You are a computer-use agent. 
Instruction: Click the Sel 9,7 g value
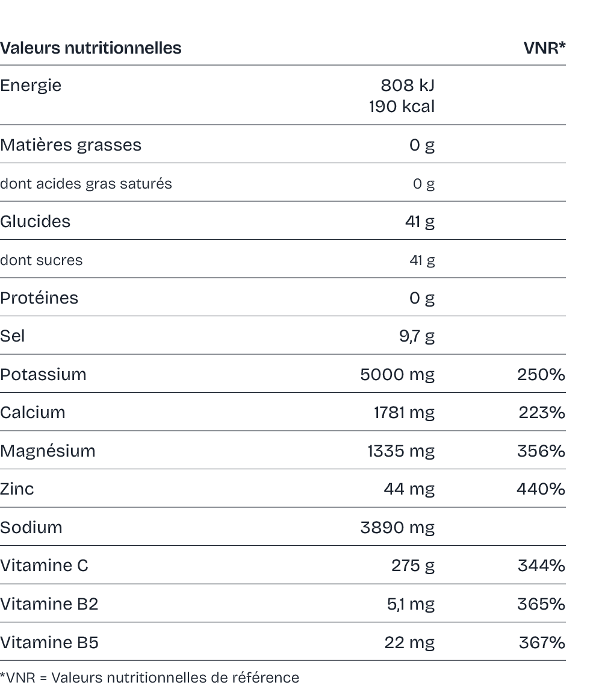[x=417, y=336]
